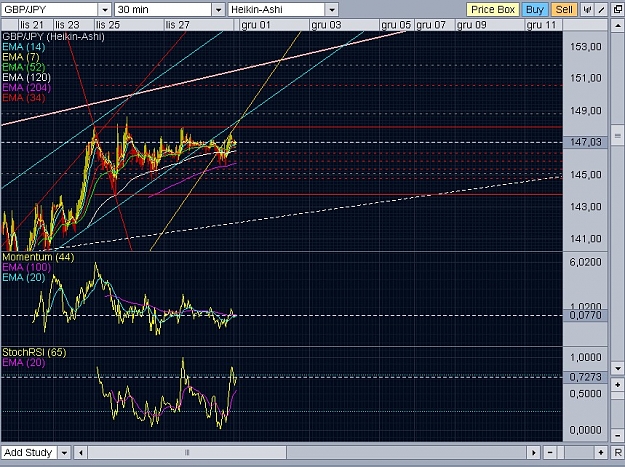The height and width of the screenshot is (467, 625).
Task: Click the 141,00 price axis label
Action: point(586,238)
